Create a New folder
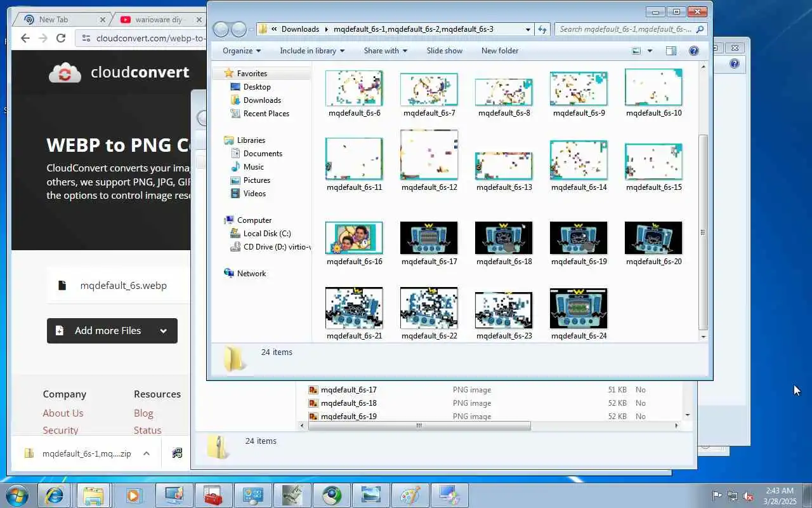The image size is (812, 508). coord(500,51)
